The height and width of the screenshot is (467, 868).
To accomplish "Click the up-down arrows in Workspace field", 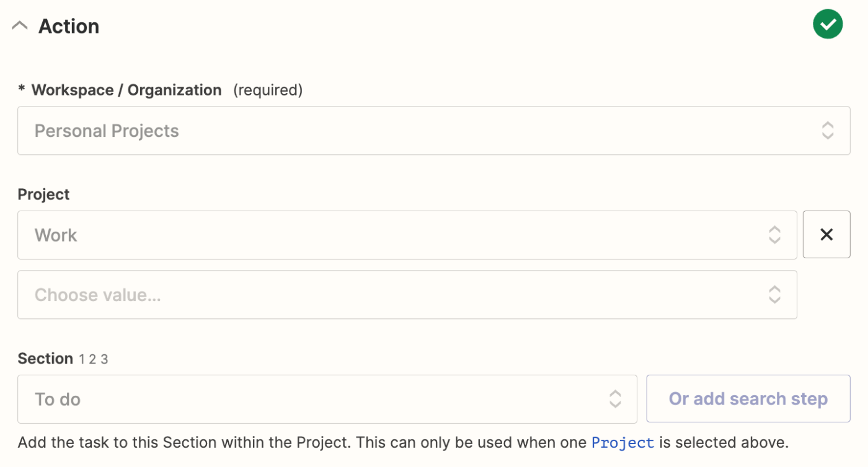I will point(828,131).
